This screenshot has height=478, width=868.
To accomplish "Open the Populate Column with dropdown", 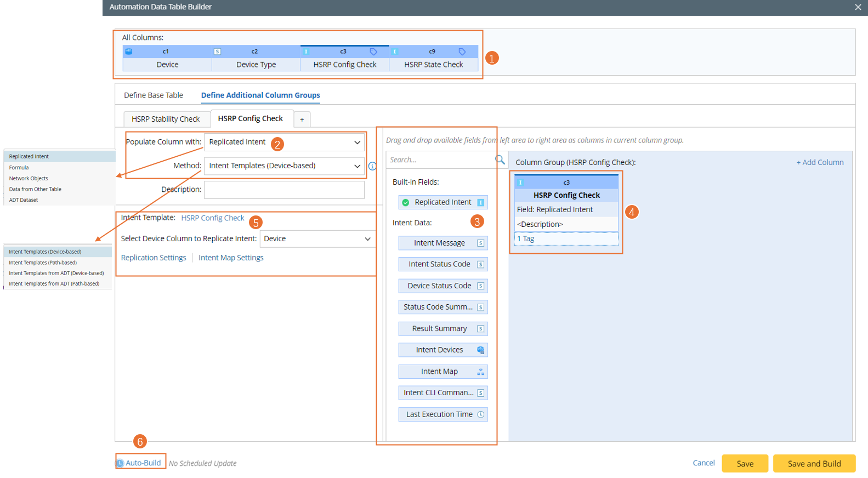I will click(x=284, y=142).
